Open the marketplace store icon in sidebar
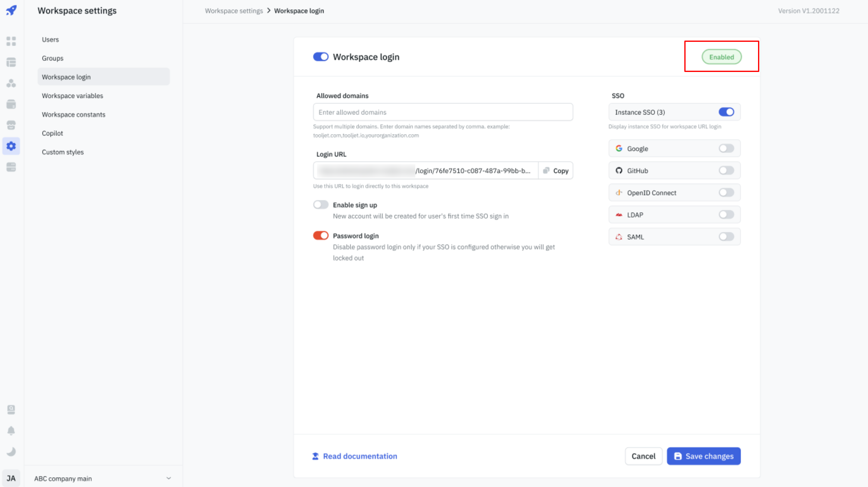868x487 pixels. pyautogui.click(x=11, y=125)
